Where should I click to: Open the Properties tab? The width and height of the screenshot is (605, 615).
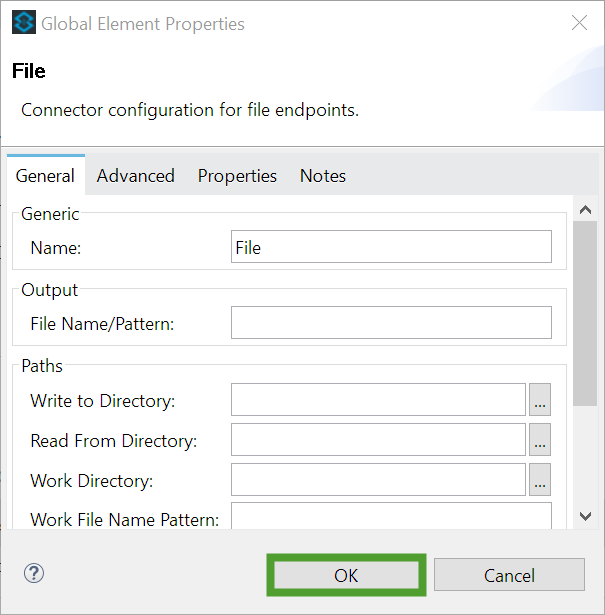click(x=237, y=176)
